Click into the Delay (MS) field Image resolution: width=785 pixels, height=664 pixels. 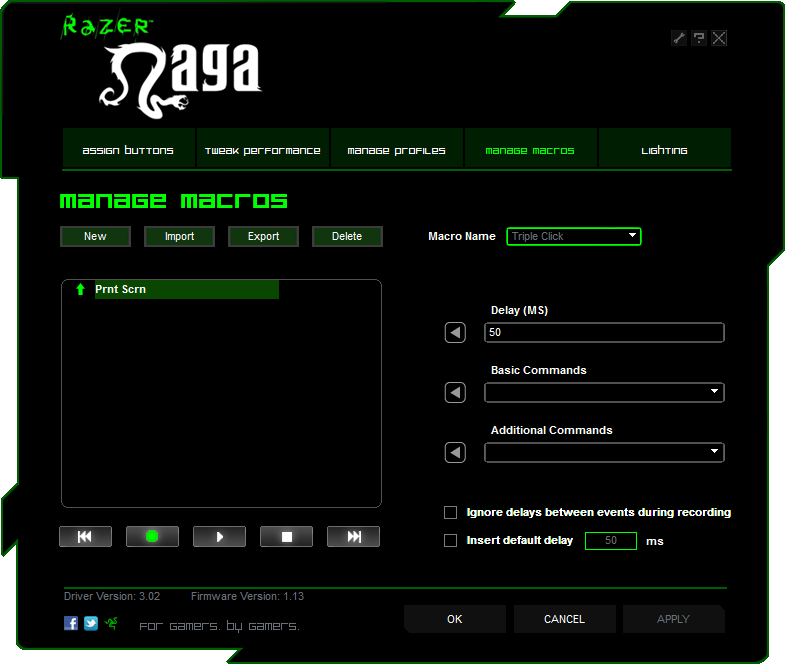[604, 333]
